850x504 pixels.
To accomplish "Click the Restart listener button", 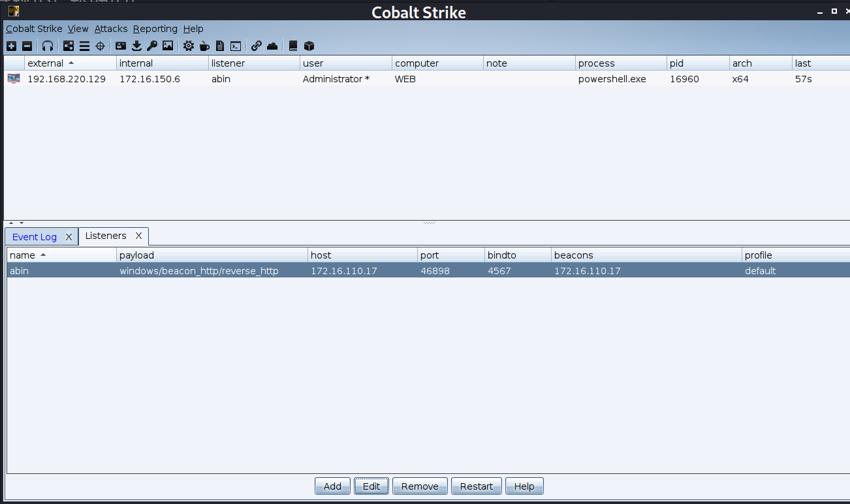I will tap(477, 486).
